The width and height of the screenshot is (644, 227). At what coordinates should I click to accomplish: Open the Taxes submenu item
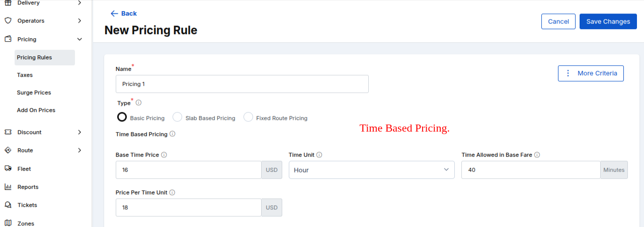coord(25,75)
